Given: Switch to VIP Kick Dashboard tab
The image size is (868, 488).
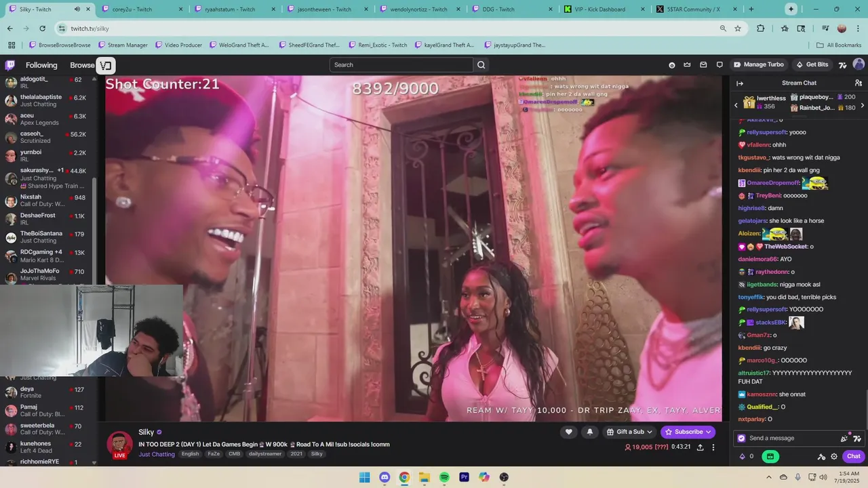Looking at the screenshot, I should (606, 9).
